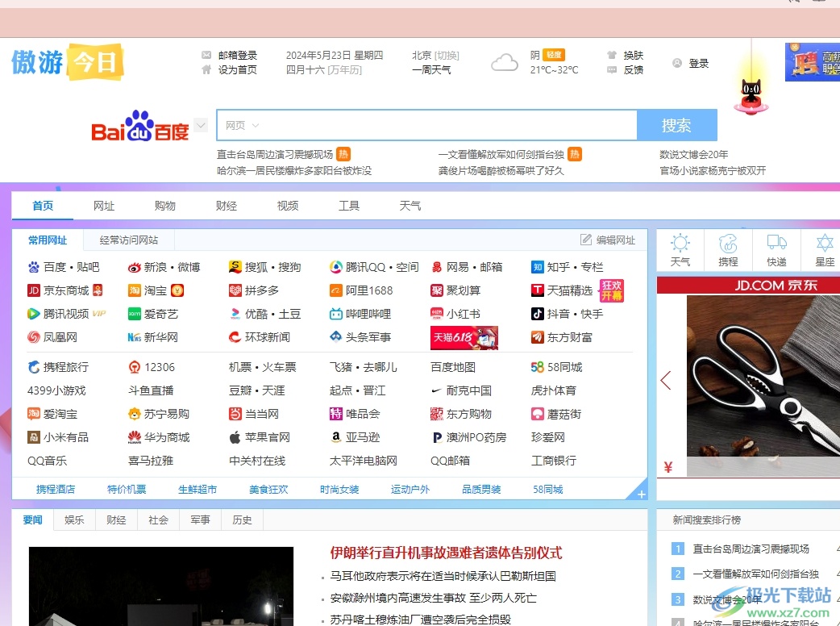Expand the search engine switcher arrow beside Baidu

pyautogui.click(x=201, y=125)
